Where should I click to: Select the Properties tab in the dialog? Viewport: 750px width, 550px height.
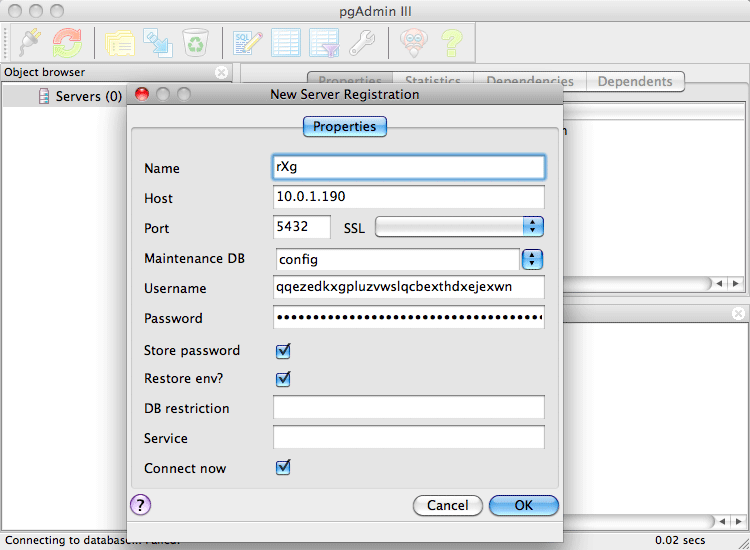point(344,127)
